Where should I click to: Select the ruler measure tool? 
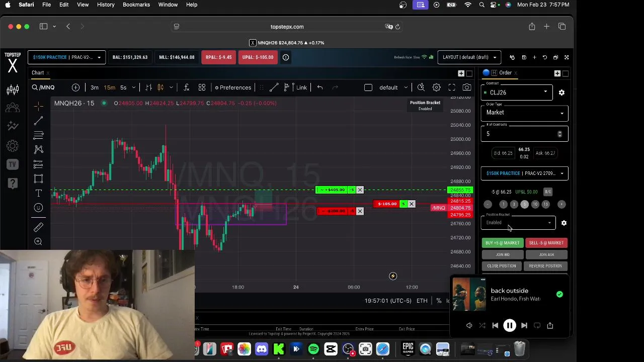point(38,227)
